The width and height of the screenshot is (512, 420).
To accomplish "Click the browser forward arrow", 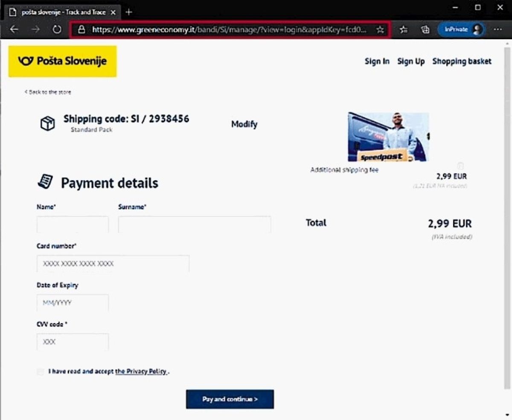I will (36, 29).
